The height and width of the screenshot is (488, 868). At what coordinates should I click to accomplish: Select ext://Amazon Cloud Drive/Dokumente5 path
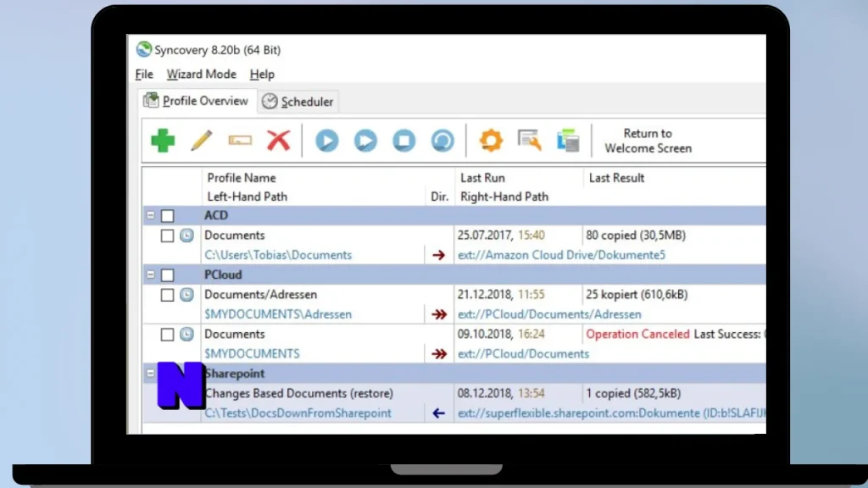click(561, 255)
